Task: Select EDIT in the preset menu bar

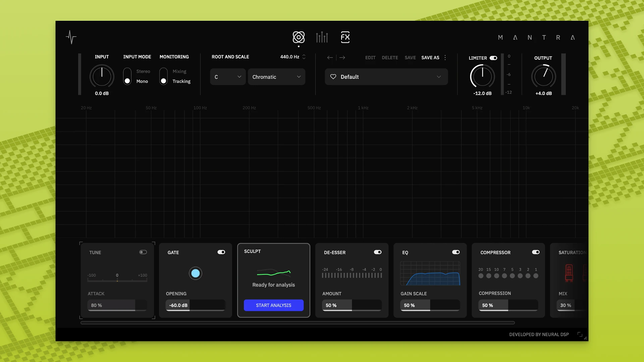Action: 370,57
